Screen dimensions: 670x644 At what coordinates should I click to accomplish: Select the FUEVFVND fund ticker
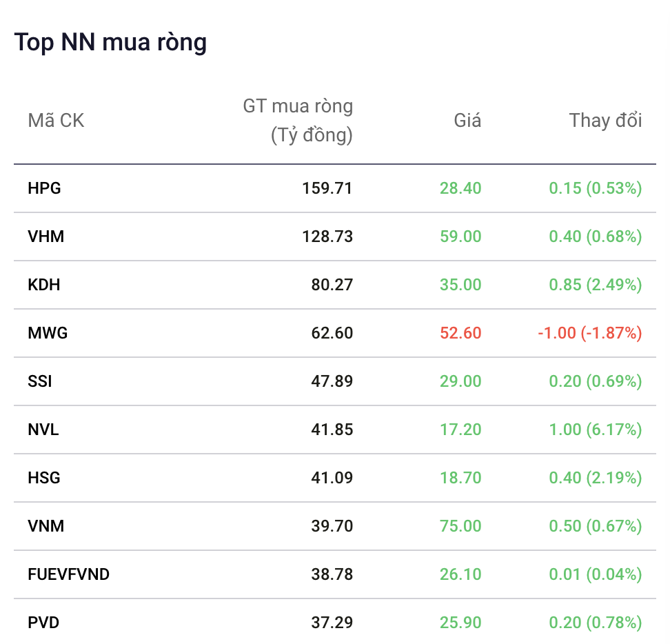68,574
